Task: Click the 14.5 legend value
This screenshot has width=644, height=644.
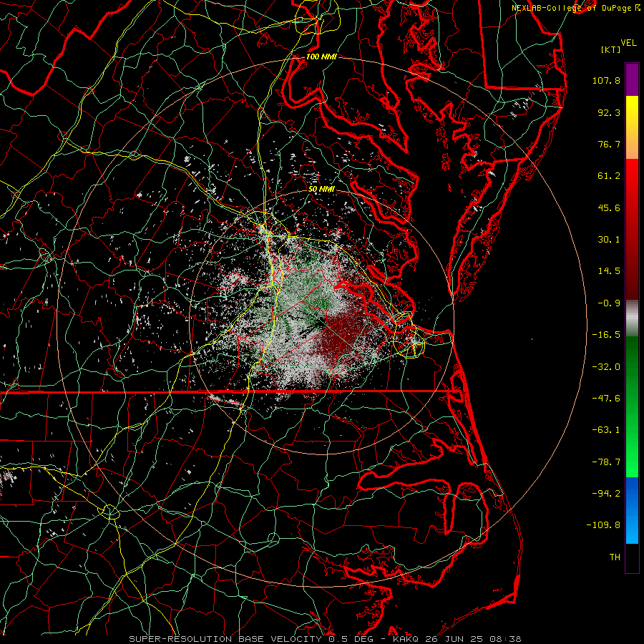Action: pos(609,271)
